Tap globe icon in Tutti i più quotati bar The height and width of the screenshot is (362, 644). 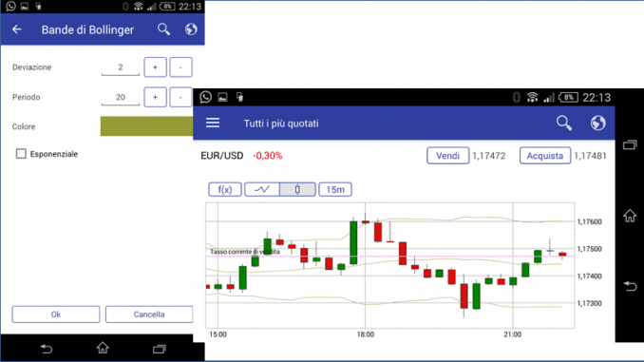598,123
